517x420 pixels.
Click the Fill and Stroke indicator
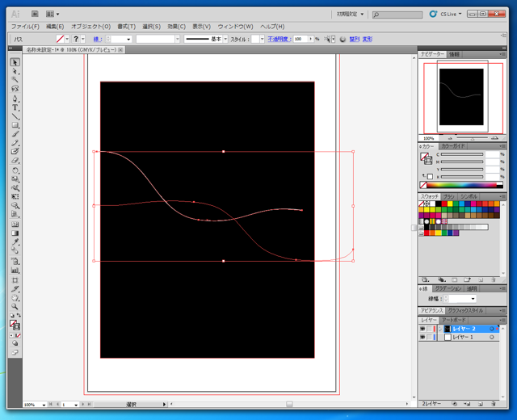tap(15, 324)
